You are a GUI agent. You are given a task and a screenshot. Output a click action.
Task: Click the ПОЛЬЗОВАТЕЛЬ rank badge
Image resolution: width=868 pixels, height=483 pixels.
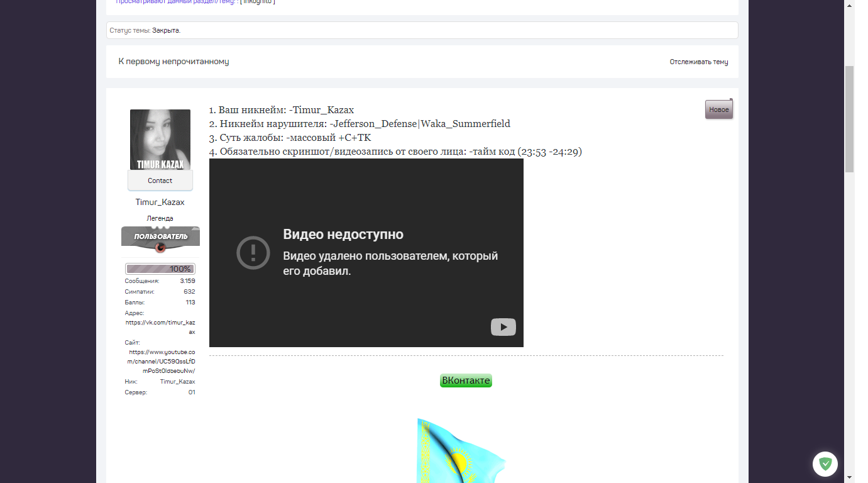[160, 238]
